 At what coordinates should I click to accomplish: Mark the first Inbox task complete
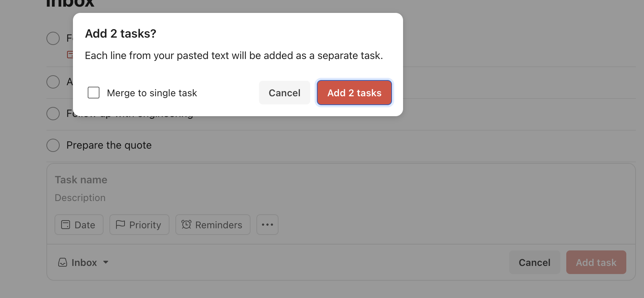53,38
